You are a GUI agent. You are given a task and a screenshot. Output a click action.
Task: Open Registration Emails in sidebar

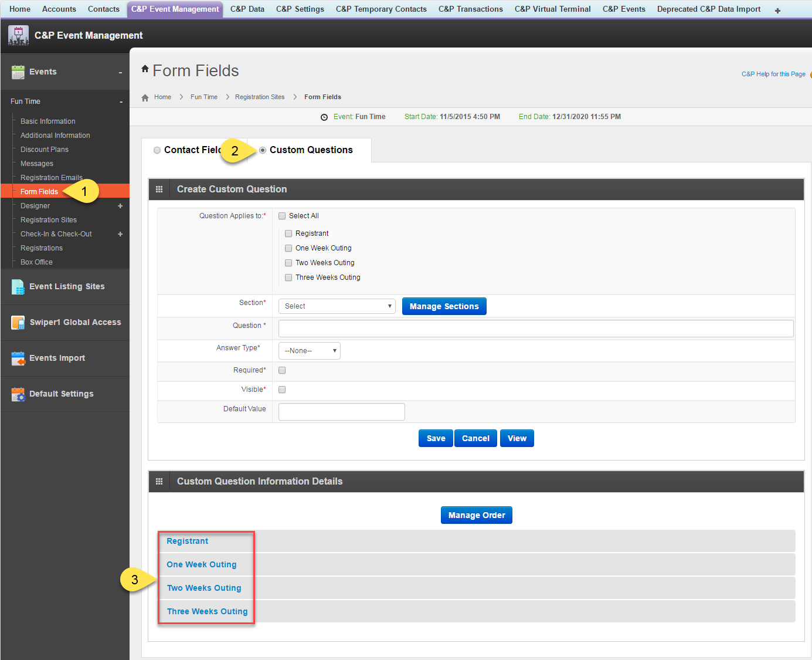tap(52, 178)
